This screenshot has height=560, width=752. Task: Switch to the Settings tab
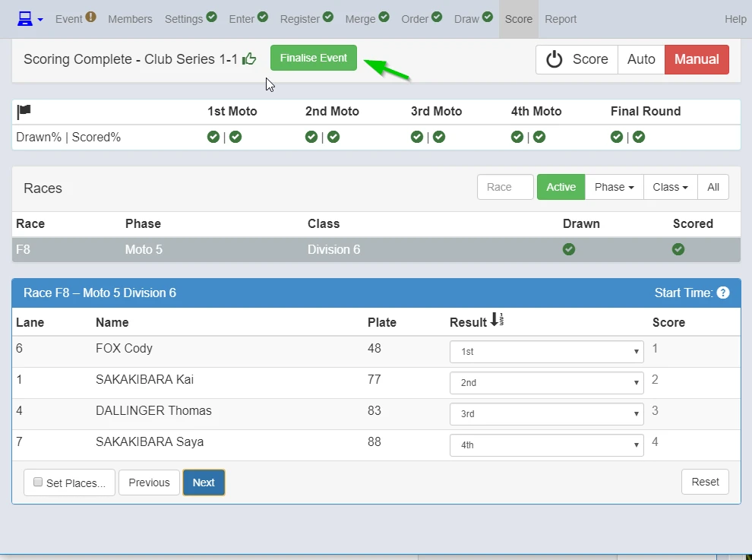(x=184, y=19)
